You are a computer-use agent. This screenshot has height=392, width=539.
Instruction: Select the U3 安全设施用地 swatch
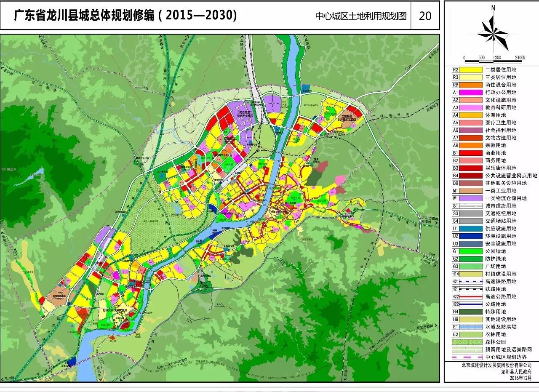[x=471, y=244]
